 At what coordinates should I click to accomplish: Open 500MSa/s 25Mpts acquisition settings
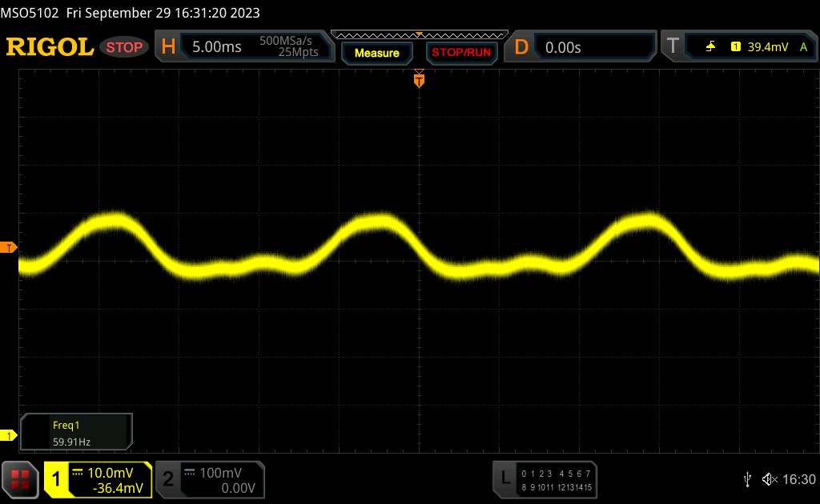[x=288, y=47]
